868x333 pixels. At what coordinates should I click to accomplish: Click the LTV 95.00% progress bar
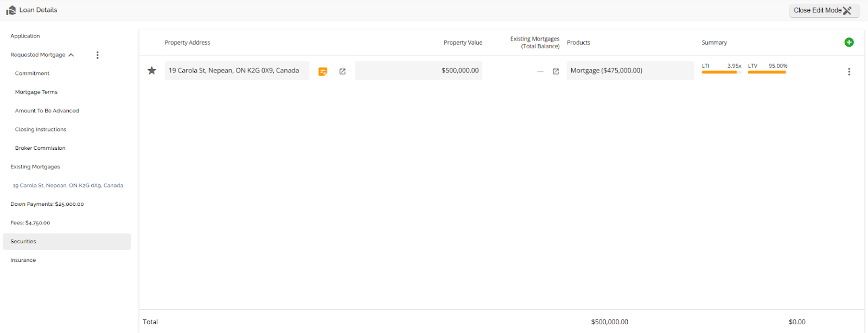point(767,72)
